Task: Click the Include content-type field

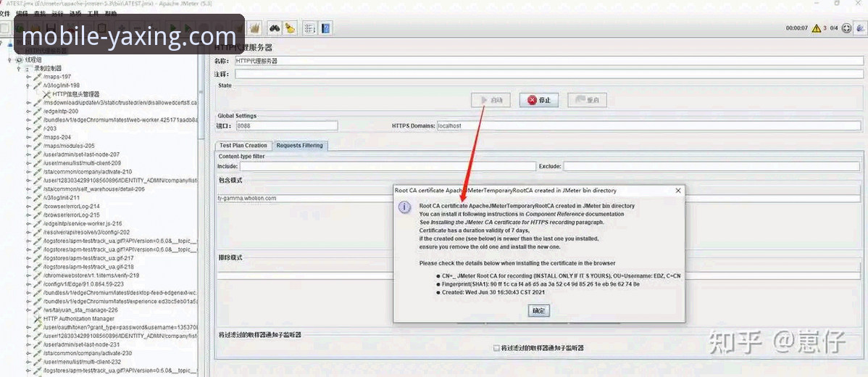Action: (388, 166)
